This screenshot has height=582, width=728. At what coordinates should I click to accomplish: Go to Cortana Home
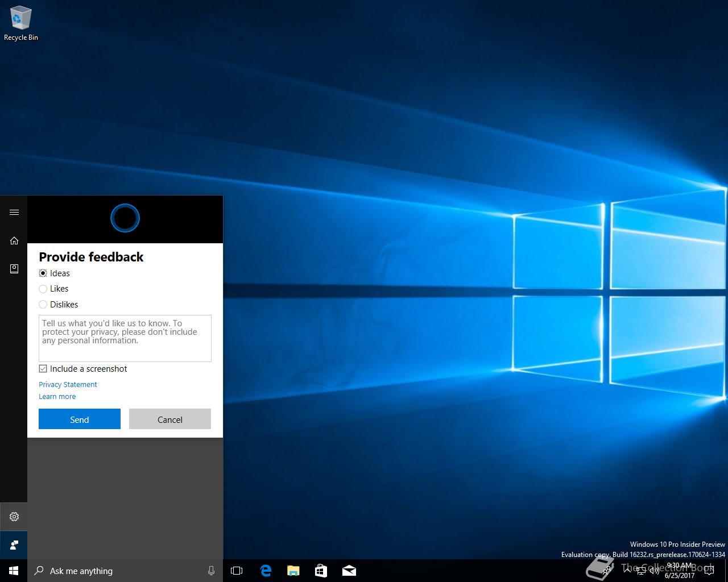[14, 240]
